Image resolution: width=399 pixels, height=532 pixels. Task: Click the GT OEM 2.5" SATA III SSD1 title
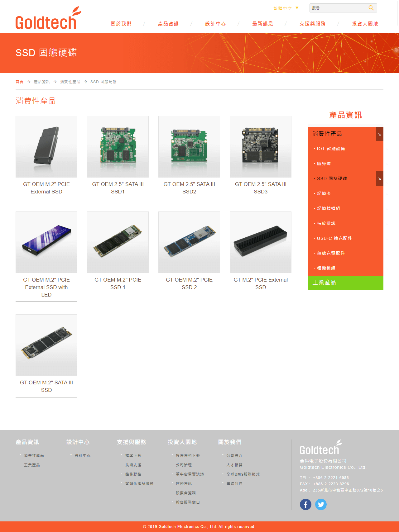pos(118,188)
